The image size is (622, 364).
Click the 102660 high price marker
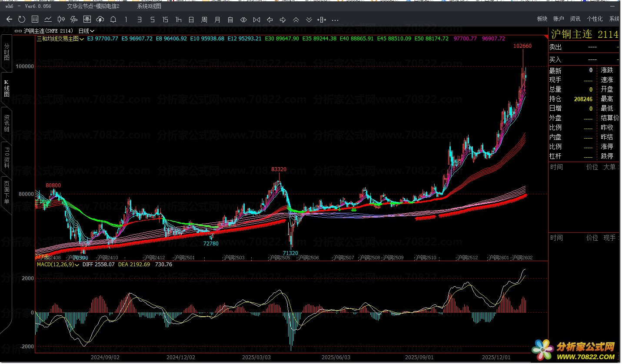[x=522, y=46]
